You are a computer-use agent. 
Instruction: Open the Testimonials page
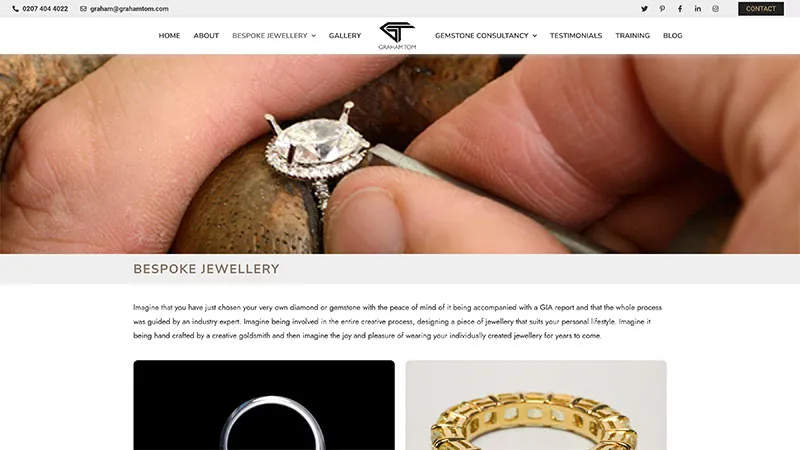576,36
